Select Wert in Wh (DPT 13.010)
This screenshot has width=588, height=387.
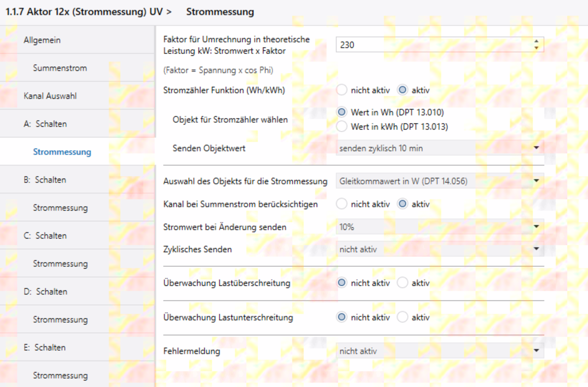(x=342, y=112)
